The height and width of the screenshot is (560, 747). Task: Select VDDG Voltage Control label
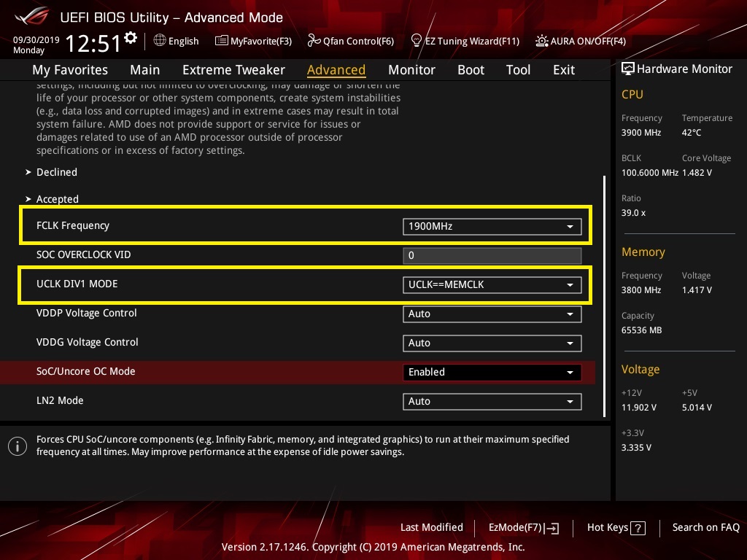tap(88, 342)
